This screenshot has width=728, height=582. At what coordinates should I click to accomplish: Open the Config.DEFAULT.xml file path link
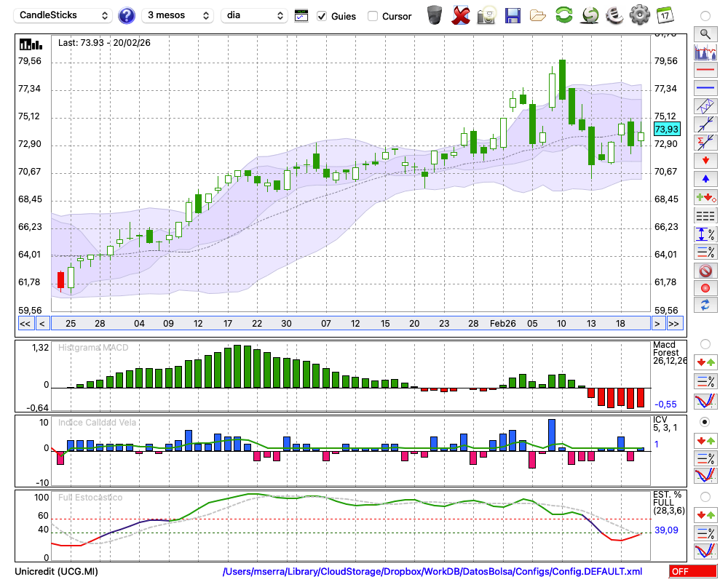click(432, 572)
